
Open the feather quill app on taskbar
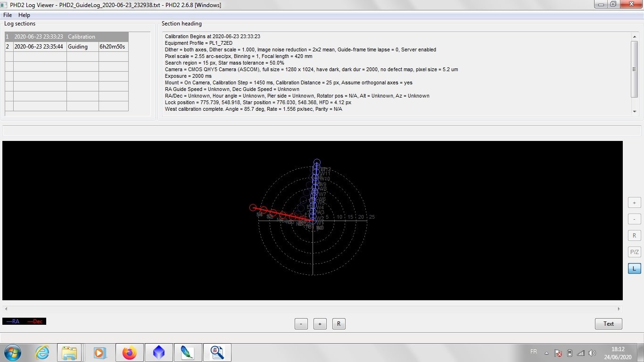point(188,353)
